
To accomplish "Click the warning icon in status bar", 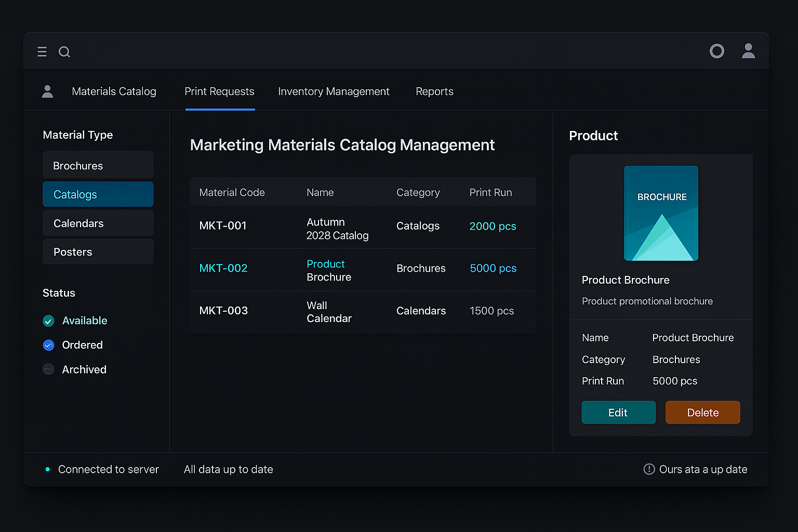I will coord(649,469).
